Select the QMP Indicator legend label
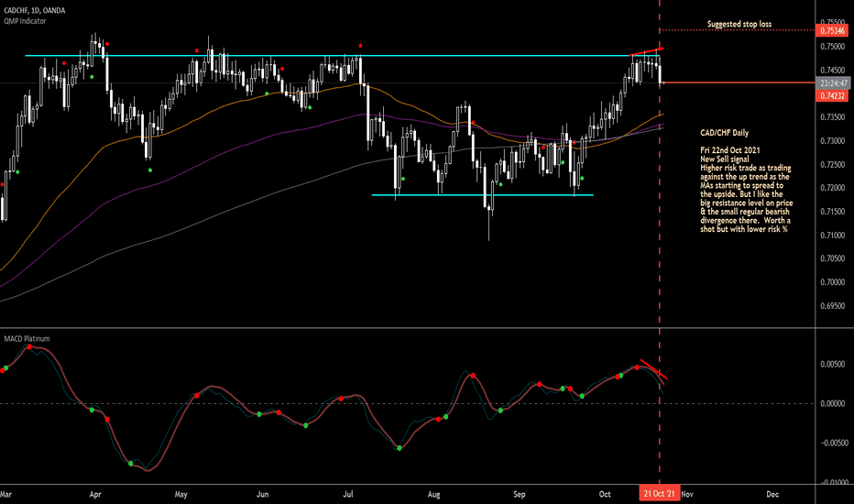This screenshot has height=504, width=854. click(25, 21)
